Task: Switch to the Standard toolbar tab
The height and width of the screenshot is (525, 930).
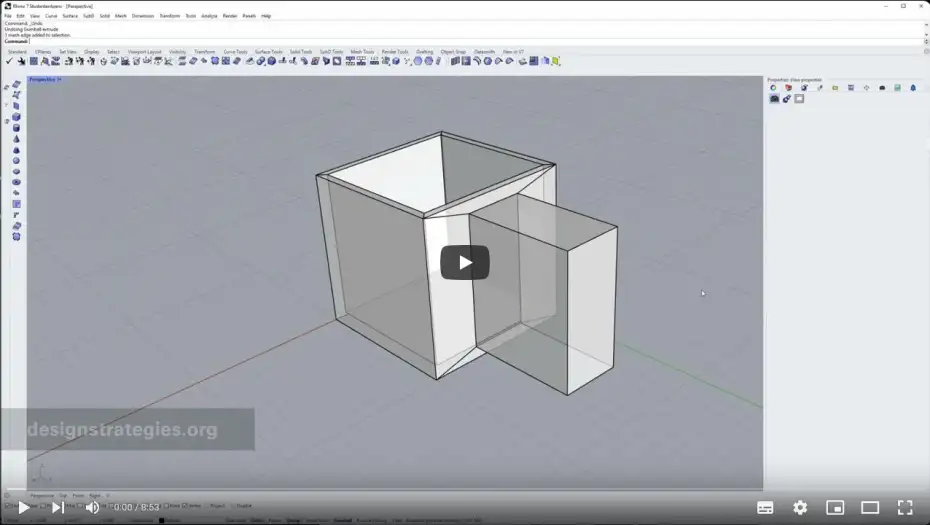Action: (17, 52)
